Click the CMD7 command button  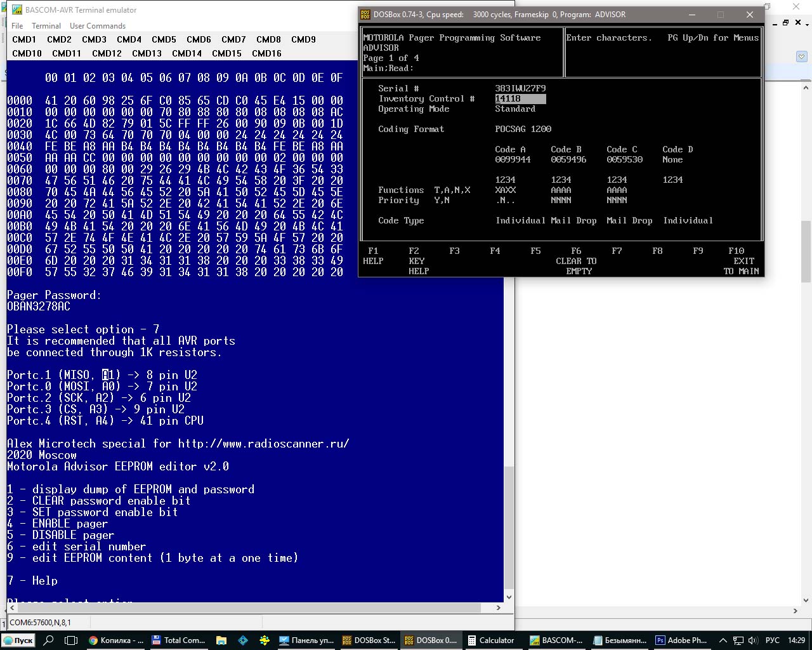[x=233, y=39]
